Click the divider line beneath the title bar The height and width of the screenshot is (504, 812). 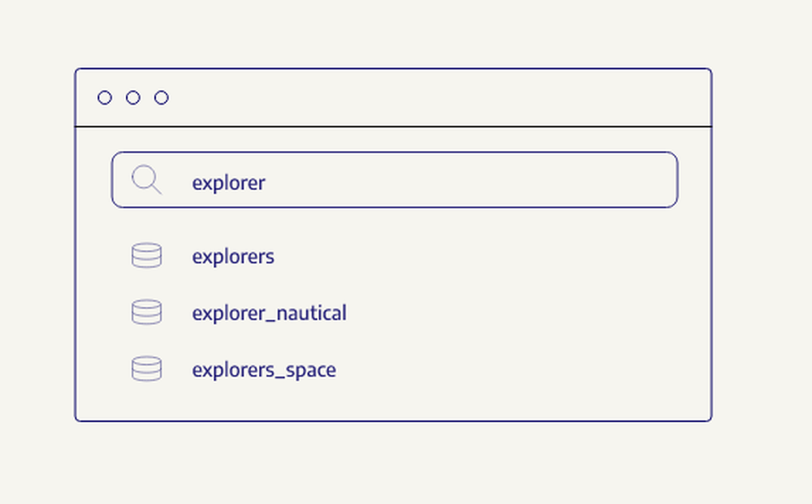(x=394, y=127)
